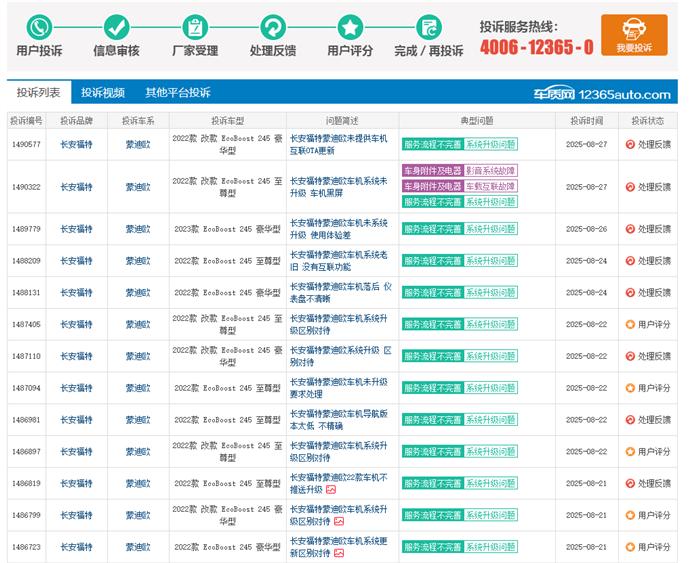Click purple 影音系统故障 tag in row 1490322

pyautogui.click(x=491, y=170)
